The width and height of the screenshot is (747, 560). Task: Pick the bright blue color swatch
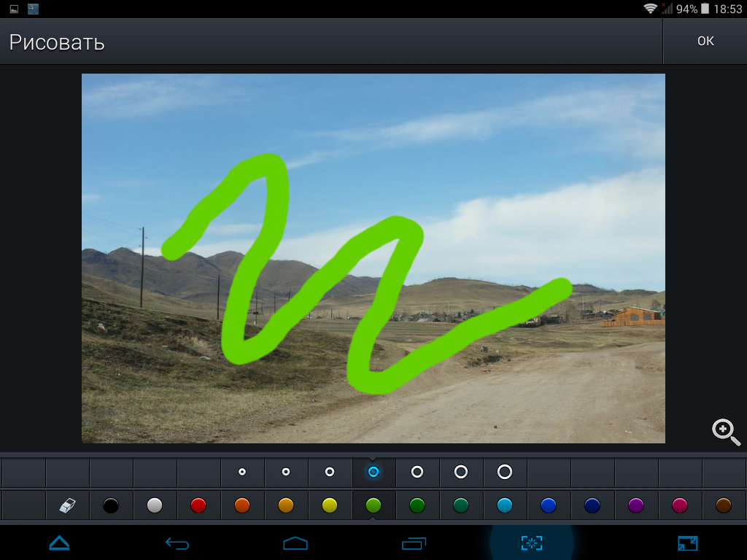(549, 505)
